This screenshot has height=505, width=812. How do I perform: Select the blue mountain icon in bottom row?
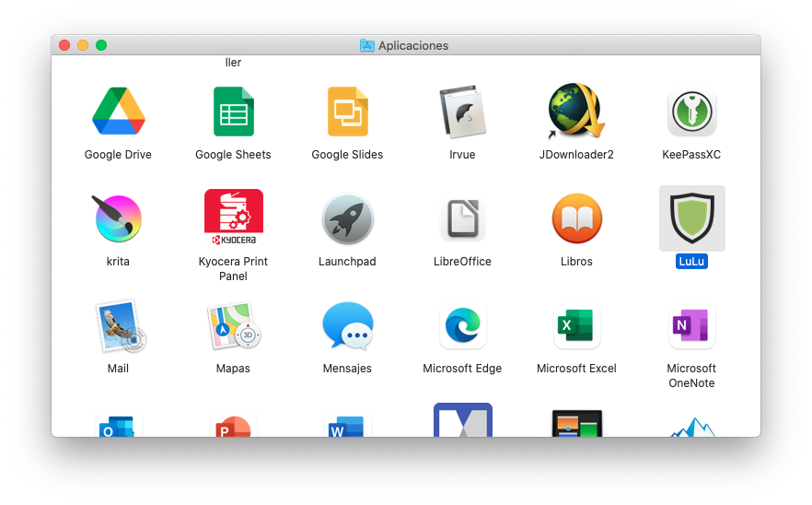click(x=693, y=428)
